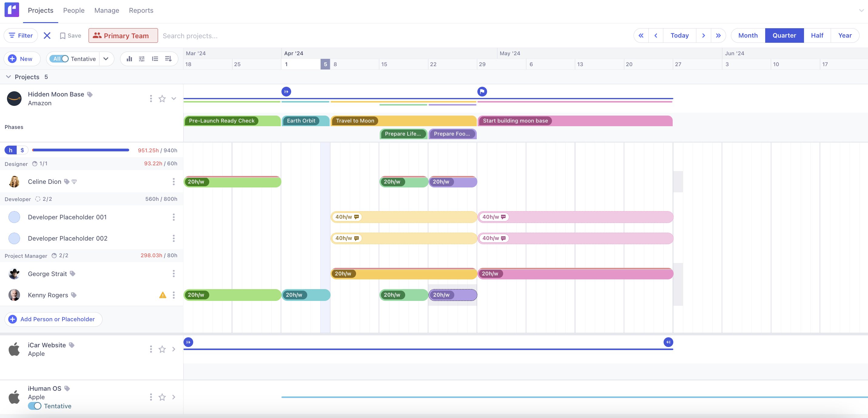
Task: Click the bar chart view icon
Action: [x=129, y=59]
